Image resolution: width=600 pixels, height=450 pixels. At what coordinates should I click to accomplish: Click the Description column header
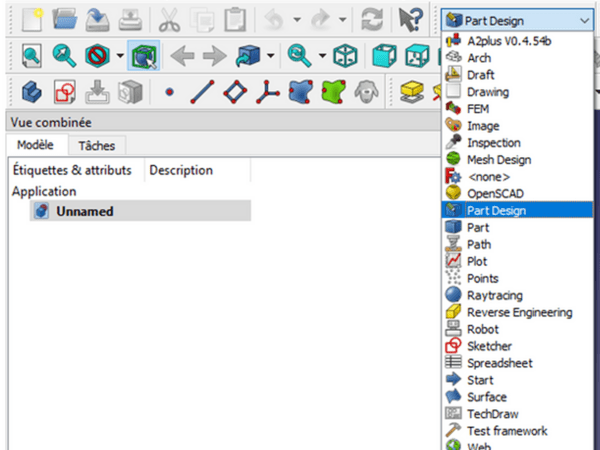click(181, 170)
